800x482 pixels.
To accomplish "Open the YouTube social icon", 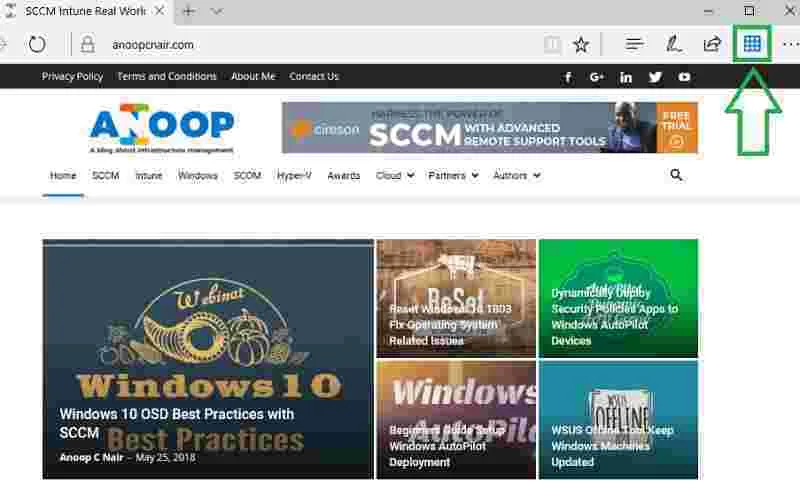I will point(684,77).
